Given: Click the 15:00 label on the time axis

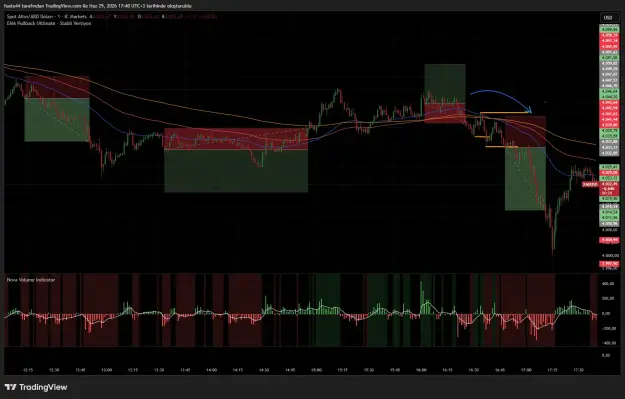Looking at the screenshot, I should click(316, 370).
